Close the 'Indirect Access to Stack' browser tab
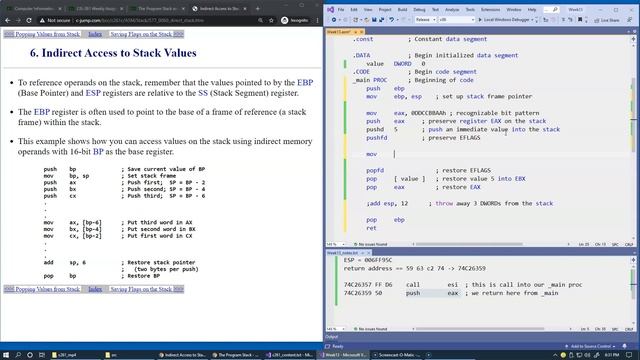 click(x=246, y=8)
